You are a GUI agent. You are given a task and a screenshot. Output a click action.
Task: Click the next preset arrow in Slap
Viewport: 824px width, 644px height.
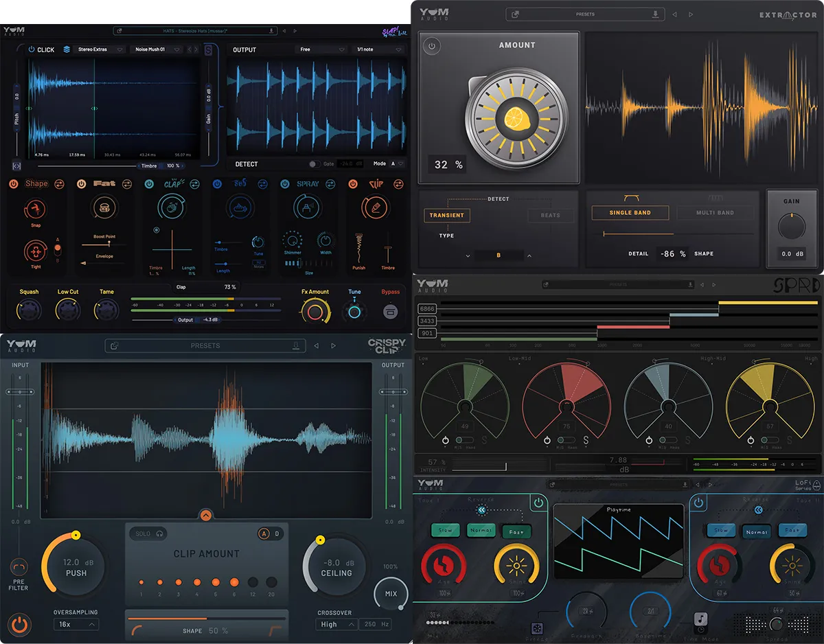(x=295, y=30)
